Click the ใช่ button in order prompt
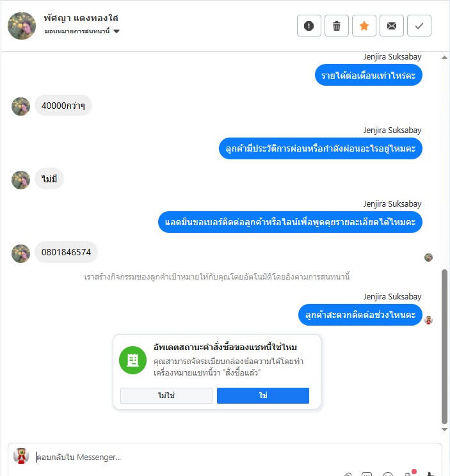Image resolution: width=450 pixels, height=476 pixels. [x=263, y=395]
